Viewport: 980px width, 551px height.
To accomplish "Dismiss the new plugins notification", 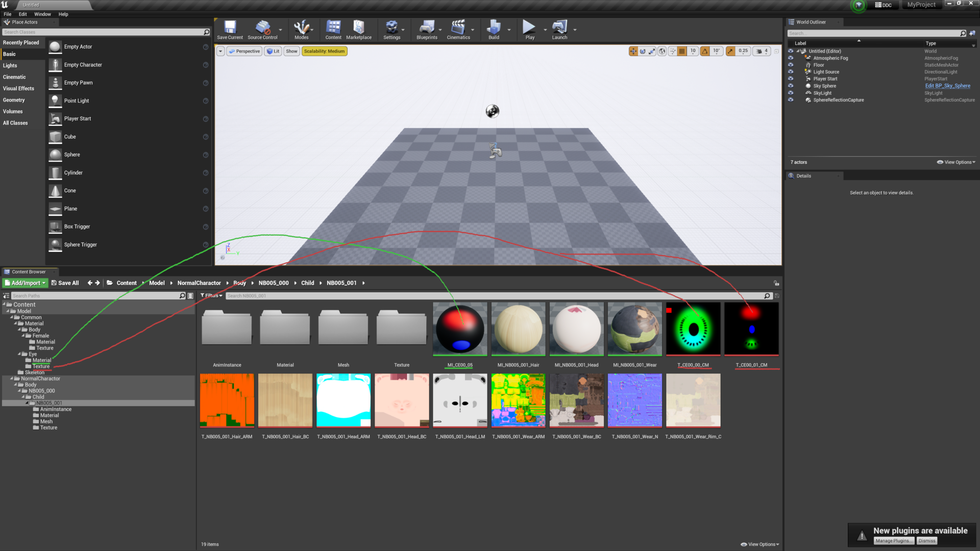I will pyautogui.click(x=927, y=541).
